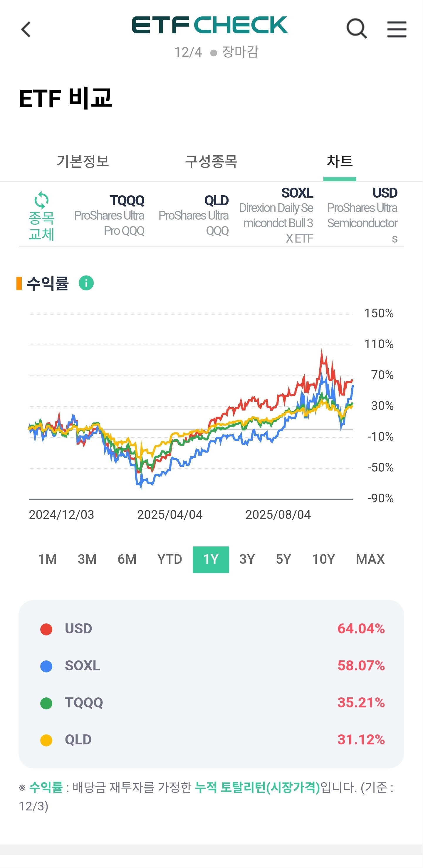Tap the red USD legend dot
This screenshot has height=868, width=423.
click(46, 629)
